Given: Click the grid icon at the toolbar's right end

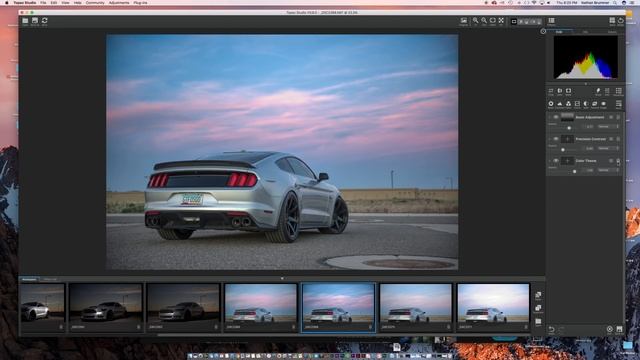Looking at the screenshot, I should (x=612, y=21).
